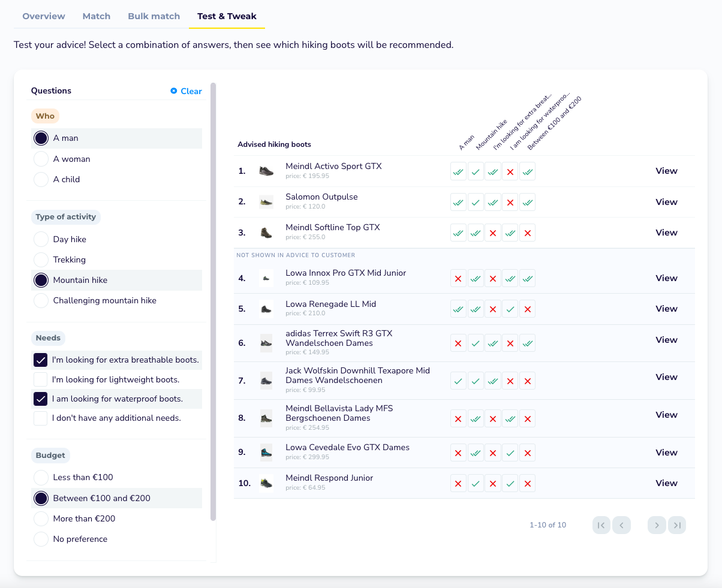The width and height of the screenshot is (722, 588).
Task: Click Meindl Softline breathable red cross
Action: (493, 233)
